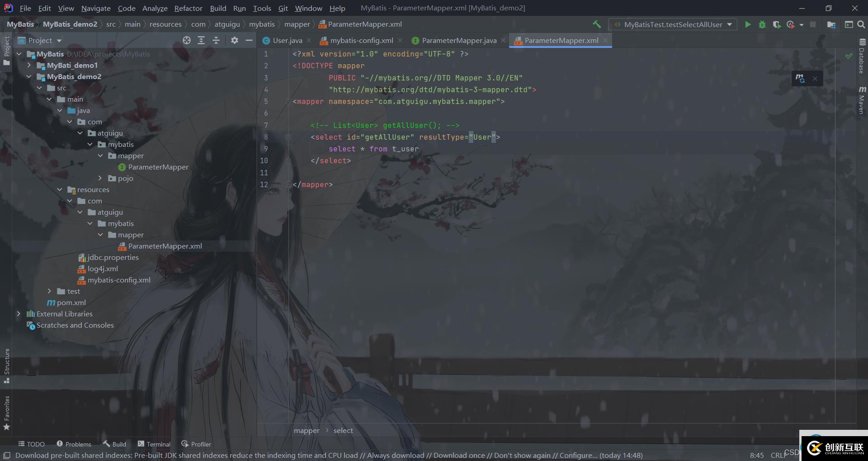Expand the pojo package
868x461 pixels.
[x=100, y=178]
